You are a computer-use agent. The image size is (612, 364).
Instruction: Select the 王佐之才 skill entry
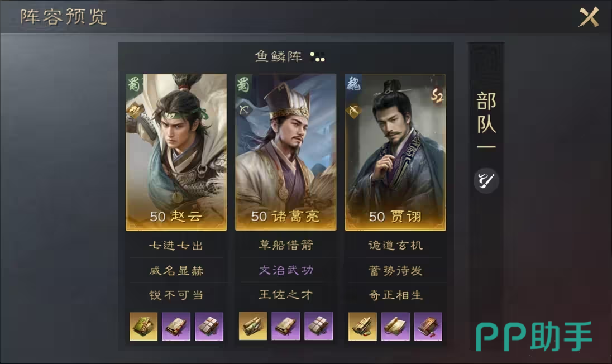click(x=286, y=295)
